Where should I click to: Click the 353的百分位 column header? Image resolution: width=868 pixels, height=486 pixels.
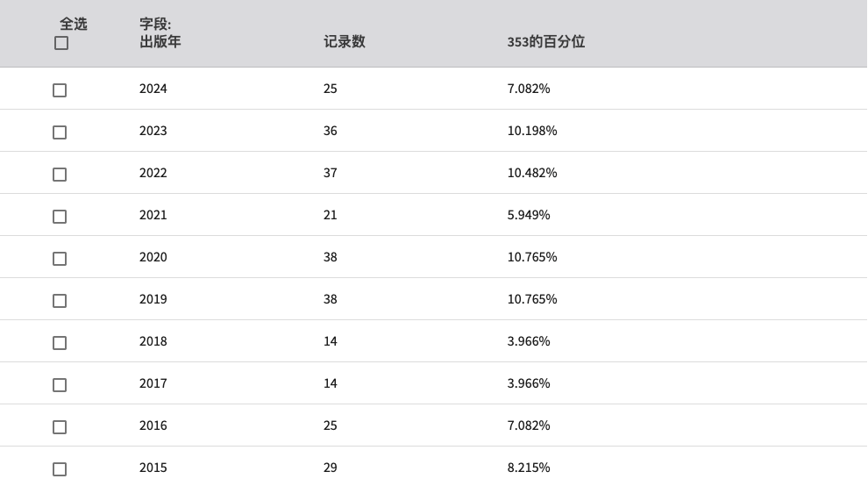[x=546, y=41]
